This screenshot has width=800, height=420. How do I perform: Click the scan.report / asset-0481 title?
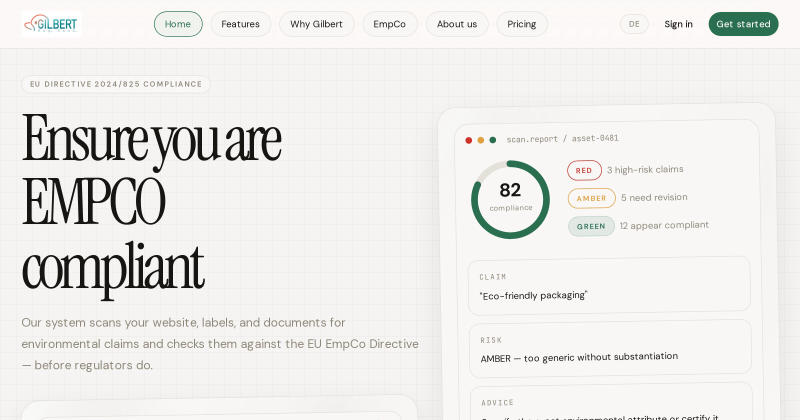562,138
